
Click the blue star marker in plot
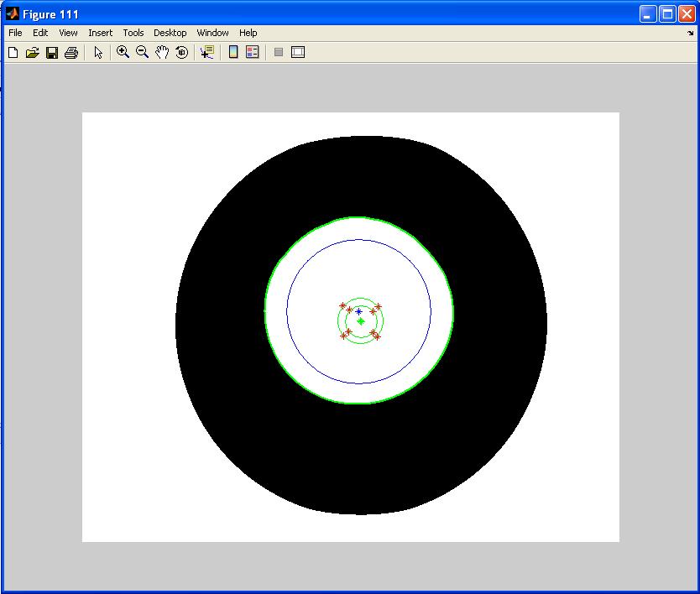[358, 311]
